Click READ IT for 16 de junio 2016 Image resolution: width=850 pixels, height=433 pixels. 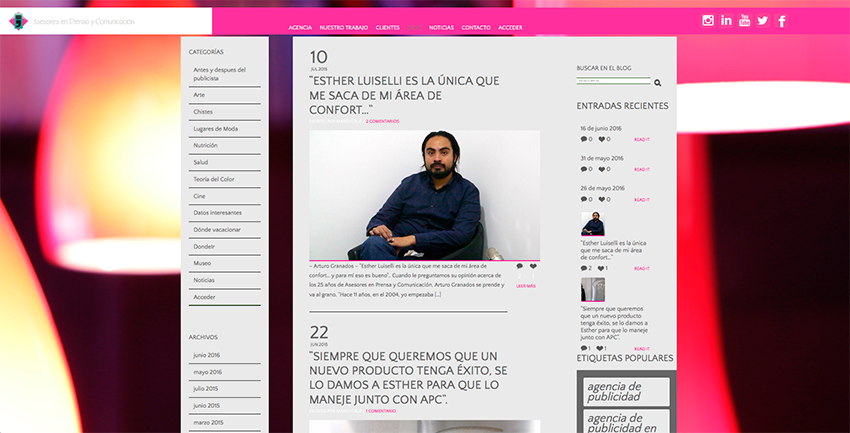click(x=642, y=140)
